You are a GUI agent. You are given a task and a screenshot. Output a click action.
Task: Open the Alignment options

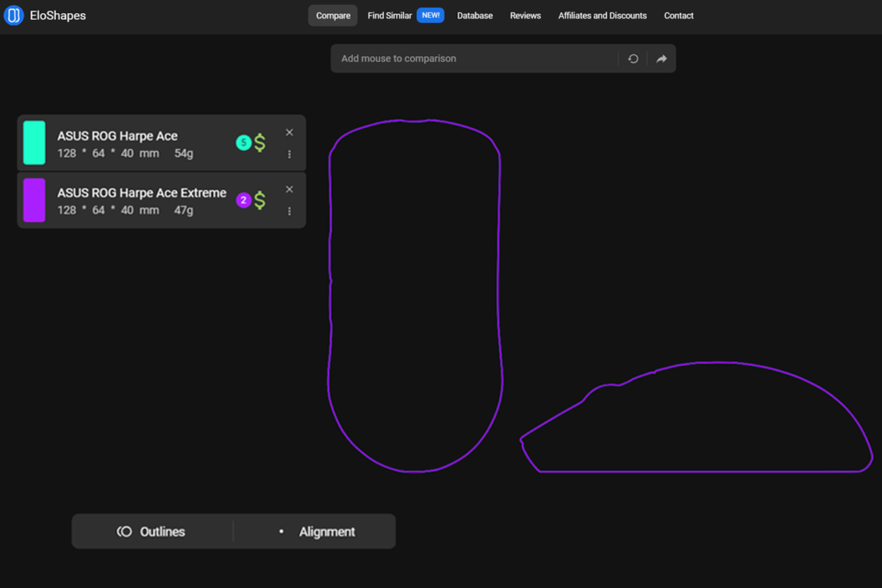(x=315, y=531)
